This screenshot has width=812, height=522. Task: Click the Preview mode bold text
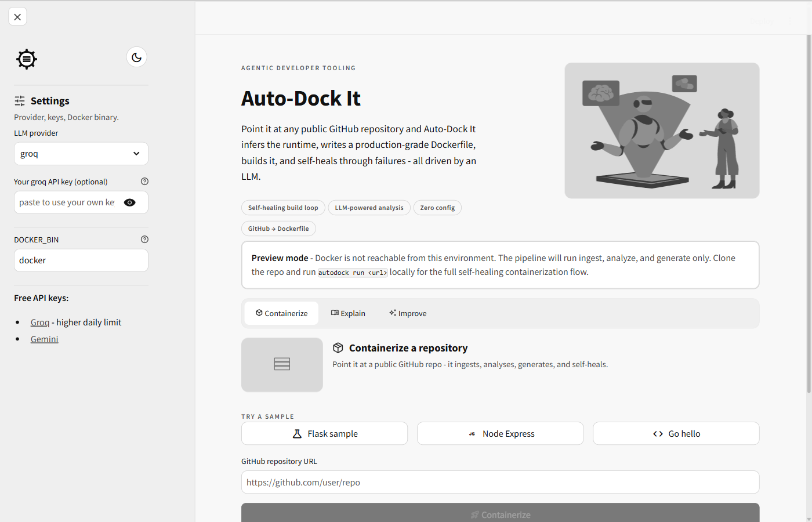click(280, 258)
